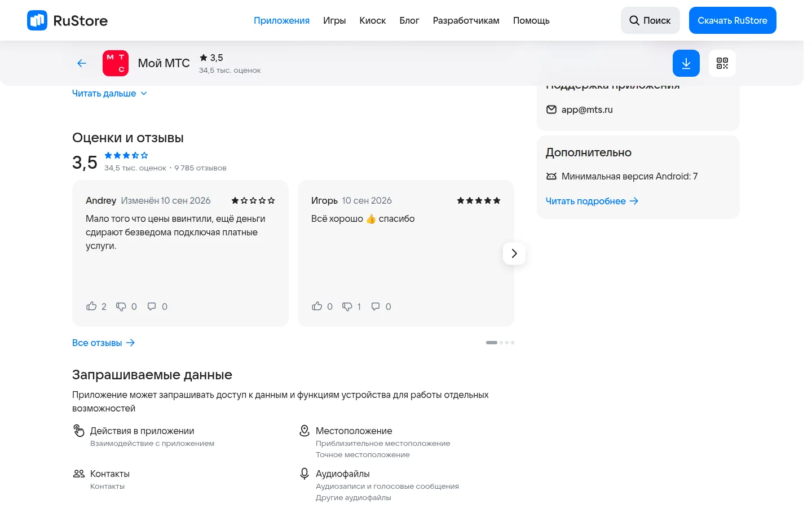Click the RuStore logo icon
Image resolution: width=812 pixels, height=508 pixels.
click(37, 20)
